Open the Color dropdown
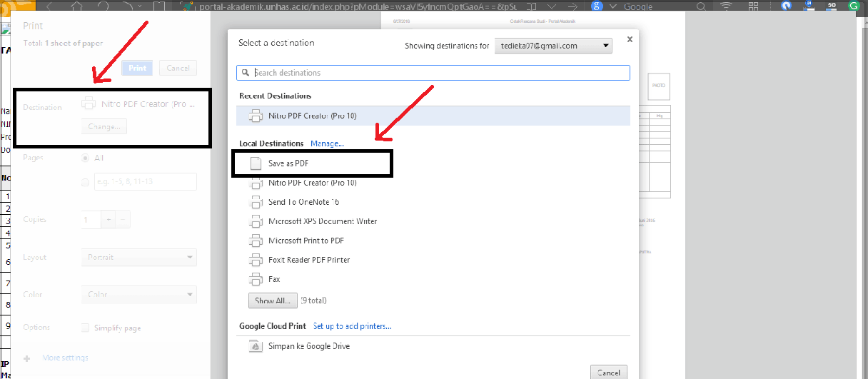Viewport: 868px width, 379px height. coord(139,294)
